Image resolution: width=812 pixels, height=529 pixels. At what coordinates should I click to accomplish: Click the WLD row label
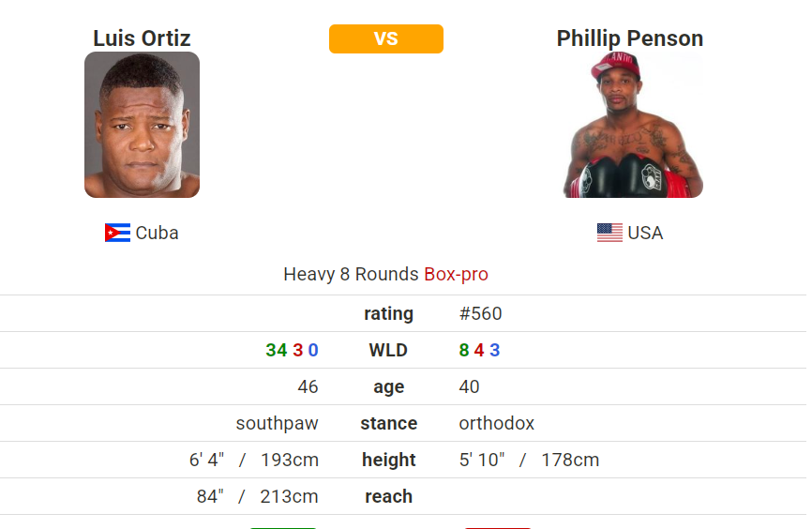(x=388, y=350)
